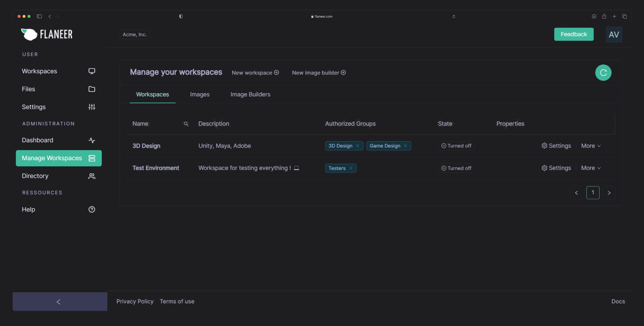
Task: Open Dashboard via the activity icon
Action: (92, 140)
